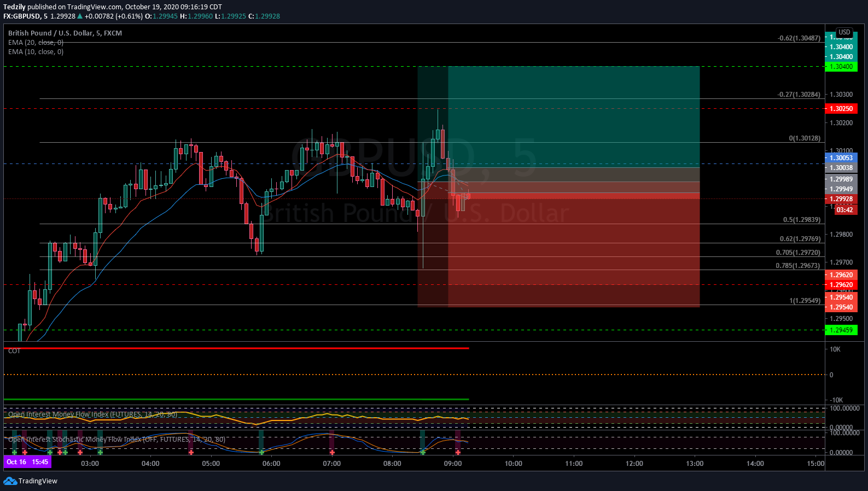Click the 15:00 time axis label
The image size is (868, 491).
tap(815, 464)
